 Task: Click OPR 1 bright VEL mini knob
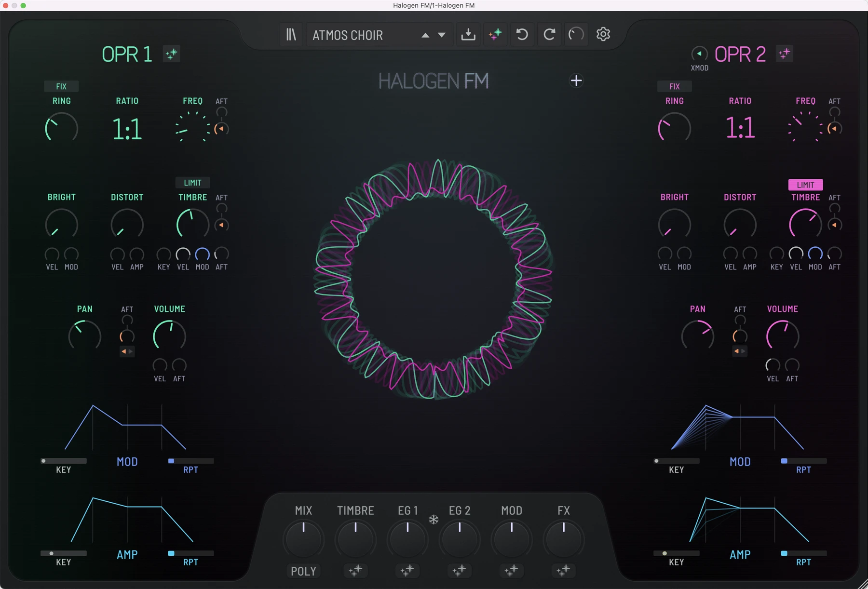(52, 254)
